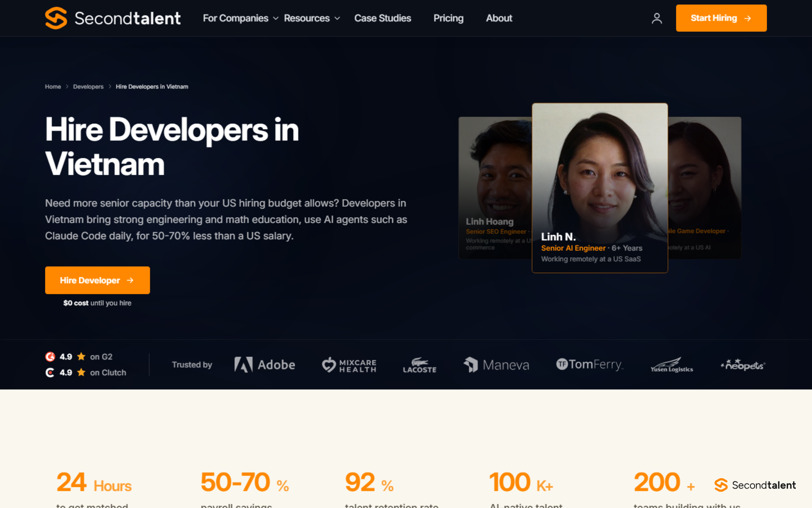Click the '50-70 %' statistic
This screenshot has width=812, height=508.
245,482
